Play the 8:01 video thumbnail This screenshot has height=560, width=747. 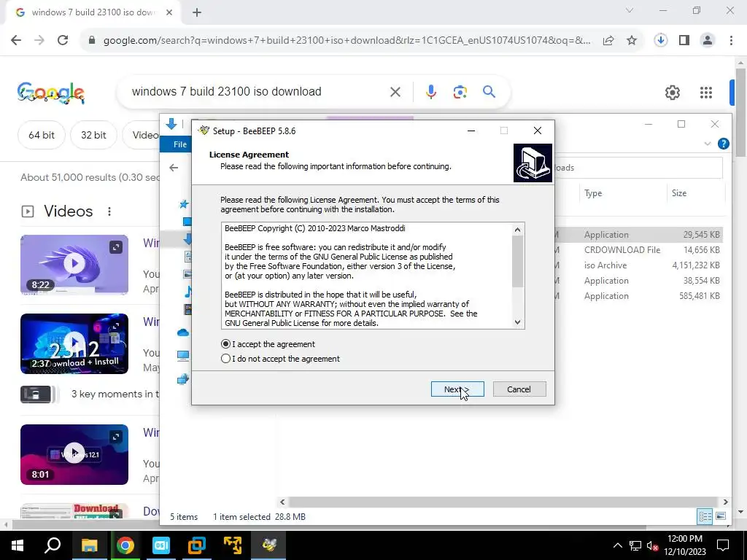coord(74,454)
